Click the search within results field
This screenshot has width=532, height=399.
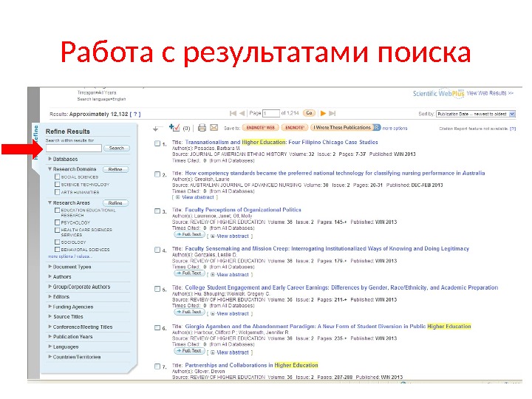pos(74,149)
